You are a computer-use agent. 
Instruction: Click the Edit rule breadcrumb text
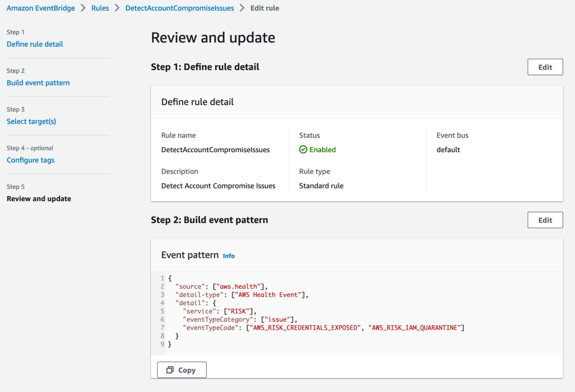[264, 8]
